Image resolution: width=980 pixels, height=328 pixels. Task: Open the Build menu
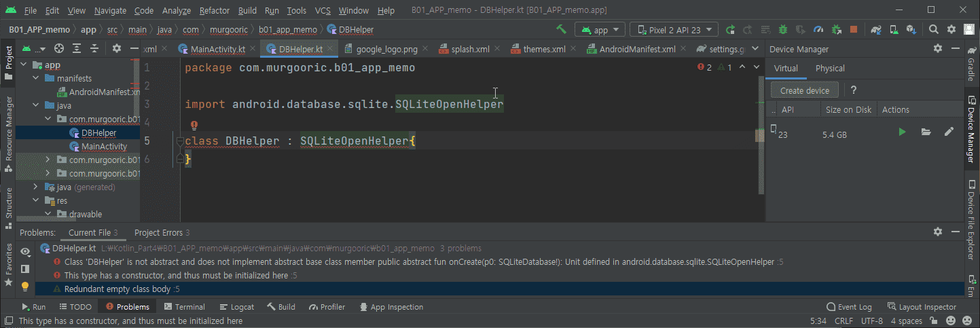tap(247, 11)
